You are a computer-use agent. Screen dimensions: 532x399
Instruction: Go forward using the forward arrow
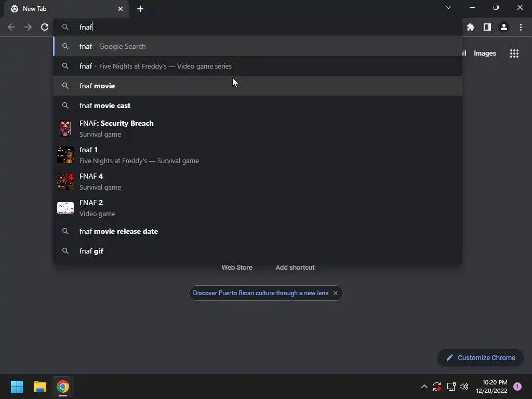28,27
